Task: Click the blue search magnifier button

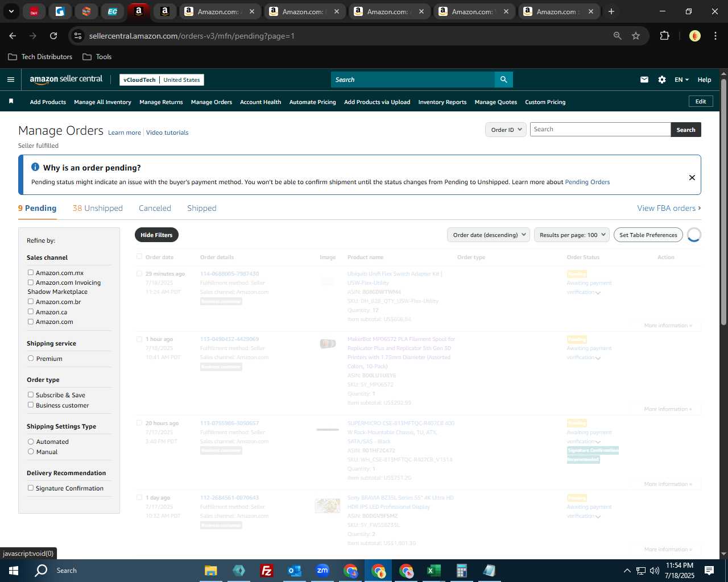Action: pos(503,80)
